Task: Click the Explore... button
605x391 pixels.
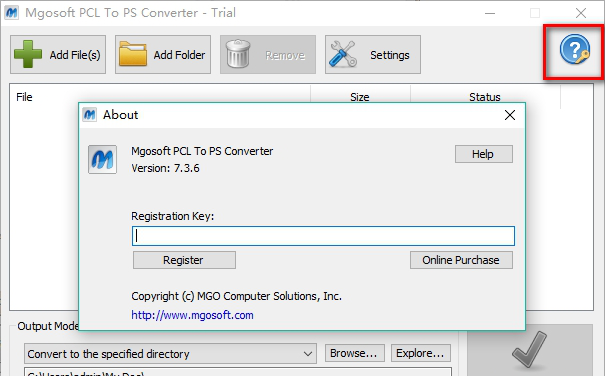Action: pyautogui.click(x=421, y=353)
